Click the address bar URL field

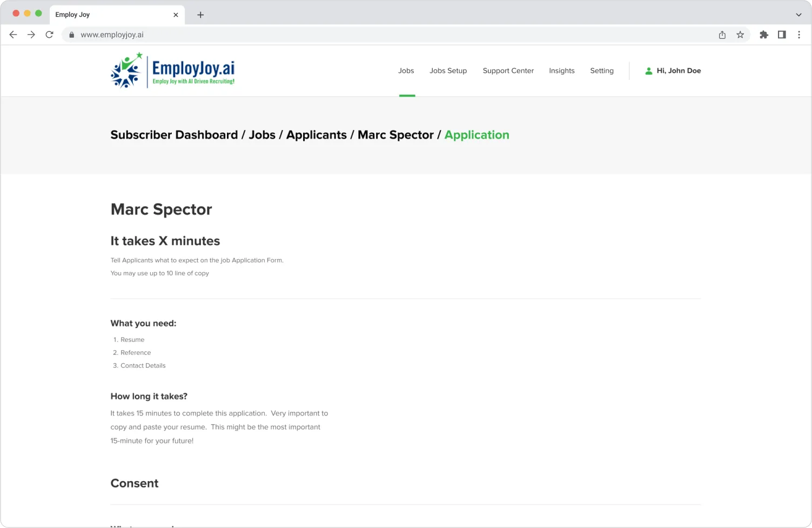click(378, 35)
